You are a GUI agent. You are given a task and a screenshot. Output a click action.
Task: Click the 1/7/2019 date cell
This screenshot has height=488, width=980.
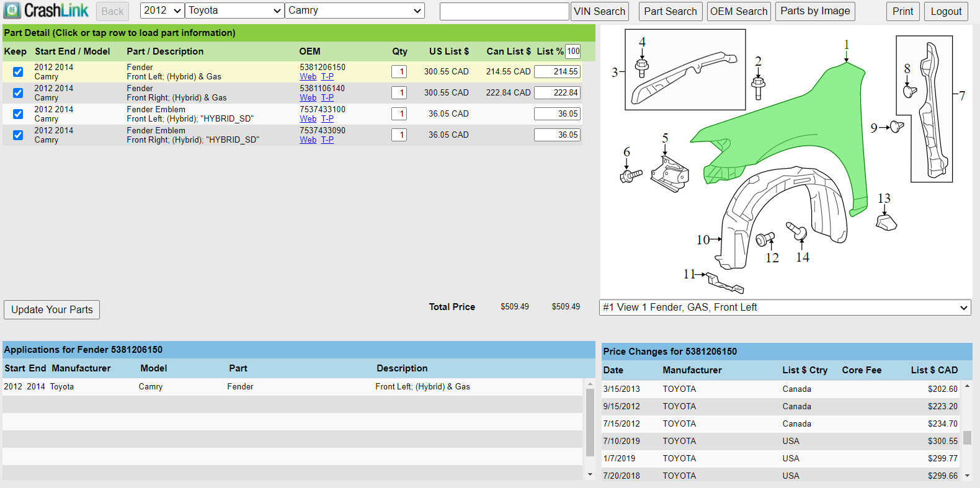click(x=619, y=459)
